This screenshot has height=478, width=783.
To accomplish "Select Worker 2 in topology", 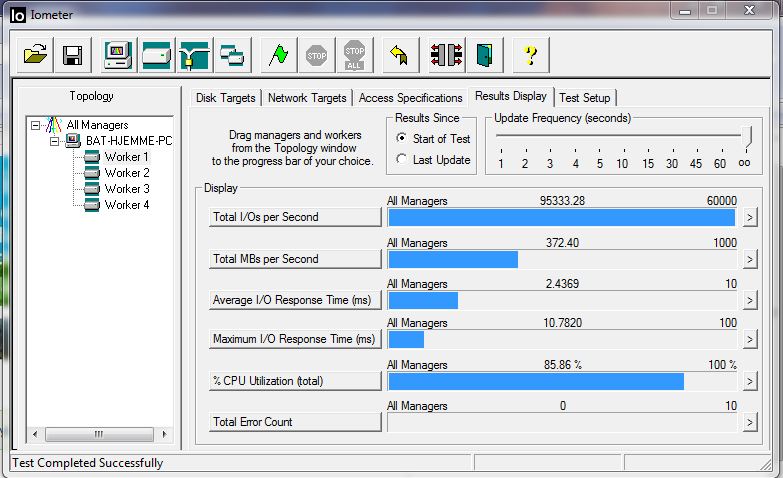I will pos(127,173).
